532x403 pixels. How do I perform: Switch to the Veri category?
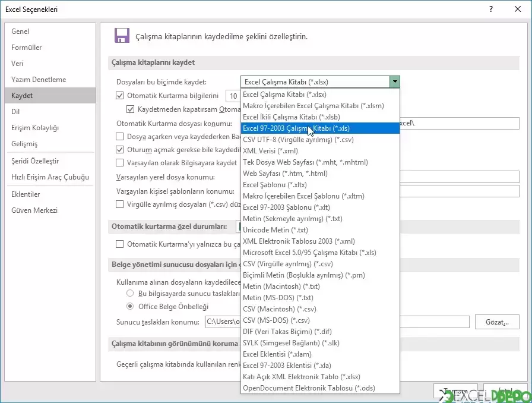click(x=50, y=64)
